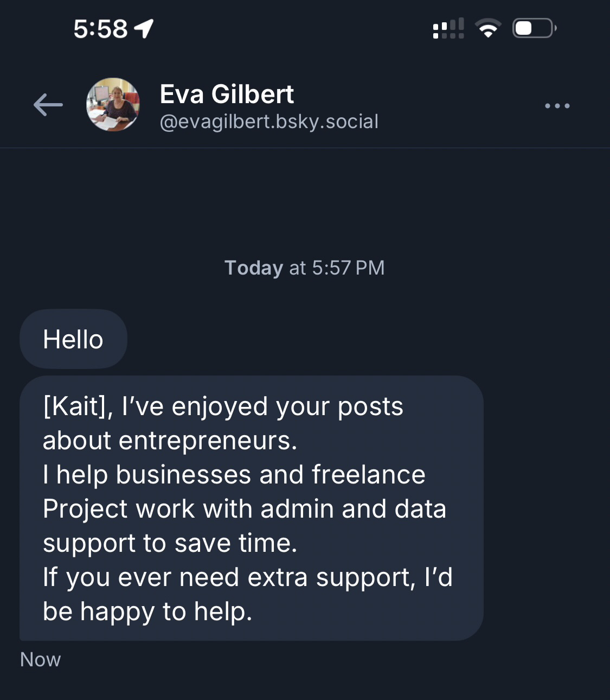Tap the "be happy to help." closing line
610x700 pixels.
[147, 612]
